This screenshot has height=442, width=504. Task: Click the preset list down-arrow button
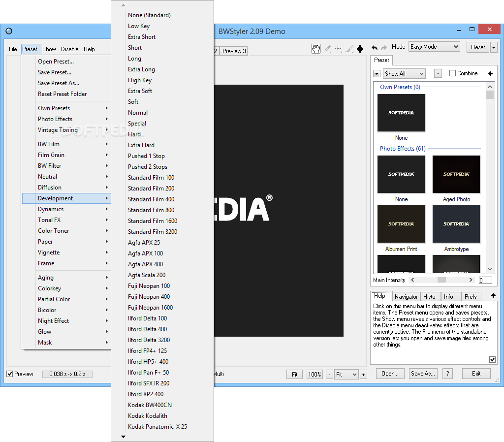pos(377,74)
